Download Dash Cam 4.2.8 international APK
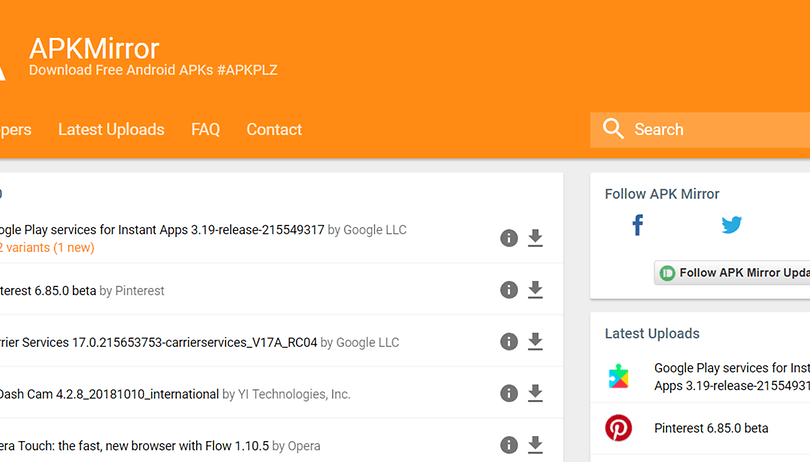 tap(535, 393)
